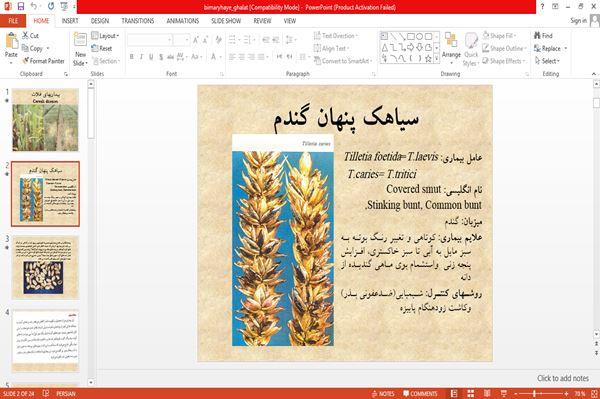Screen dimensions: 600x399
Task: Insert a New Slide
Action: [80, 49]
